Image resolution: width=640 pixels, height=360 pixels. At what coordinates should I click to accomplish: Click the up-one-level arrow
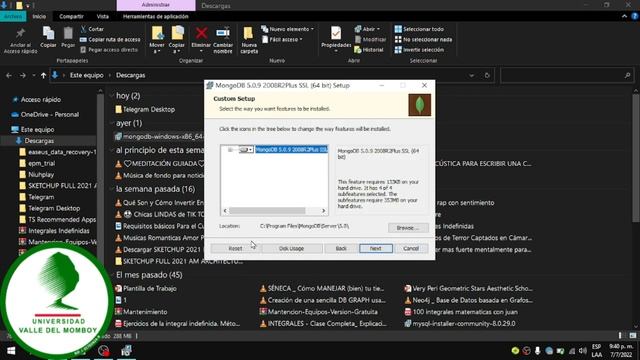(x=43, y=76)
